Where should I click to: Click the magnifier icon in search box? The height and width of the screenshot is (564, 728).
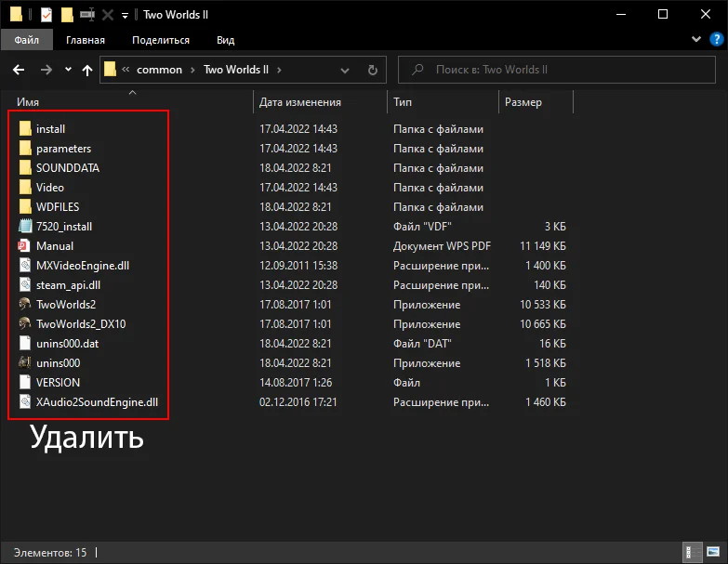[417, 70]
